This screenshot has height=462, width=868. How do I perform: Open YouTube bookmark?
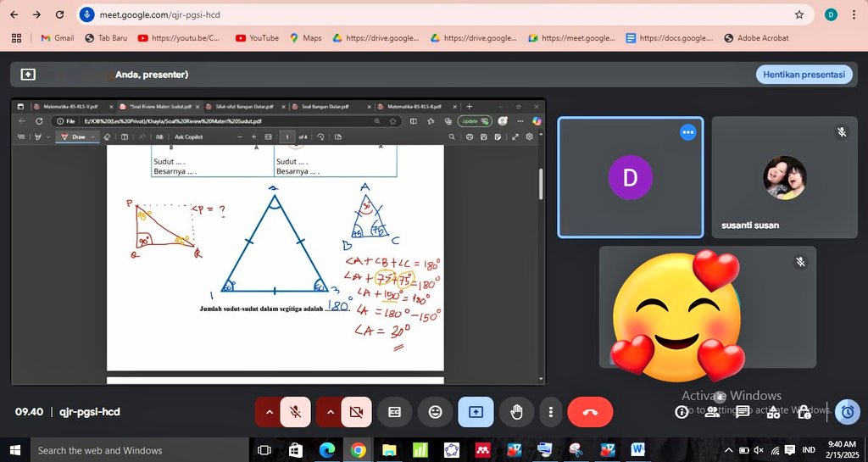click(258, 38)
